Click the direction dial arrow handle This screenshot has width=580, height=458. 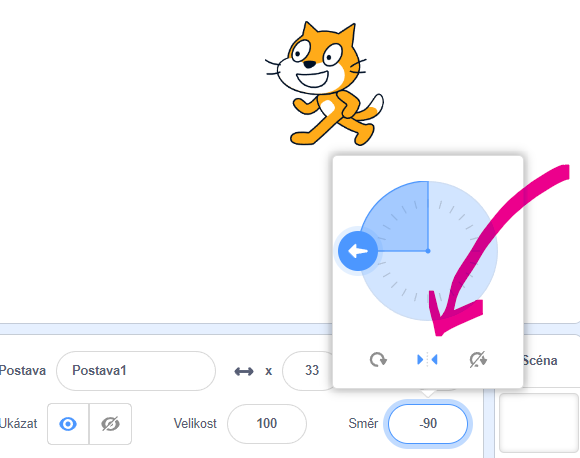coord(358,251)
